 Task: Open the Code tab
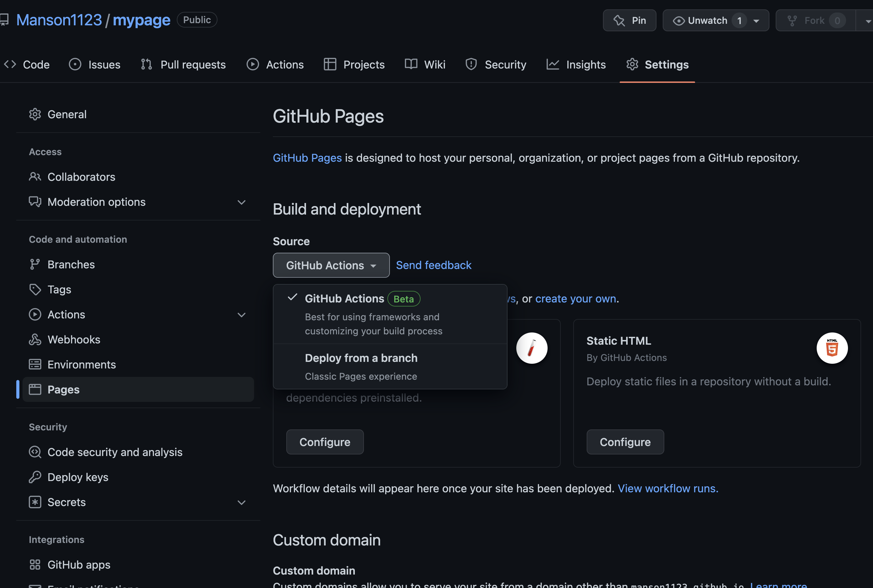27,64
